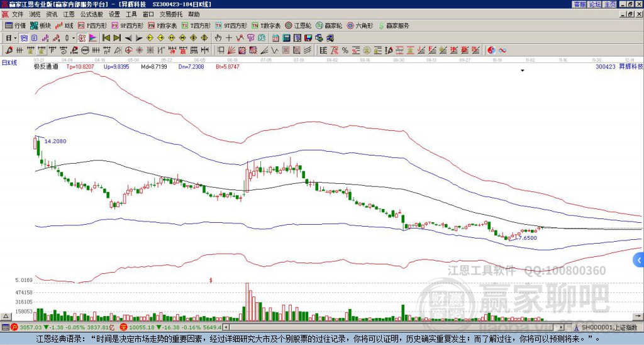Open P四方形 tool

pos(92,25)
